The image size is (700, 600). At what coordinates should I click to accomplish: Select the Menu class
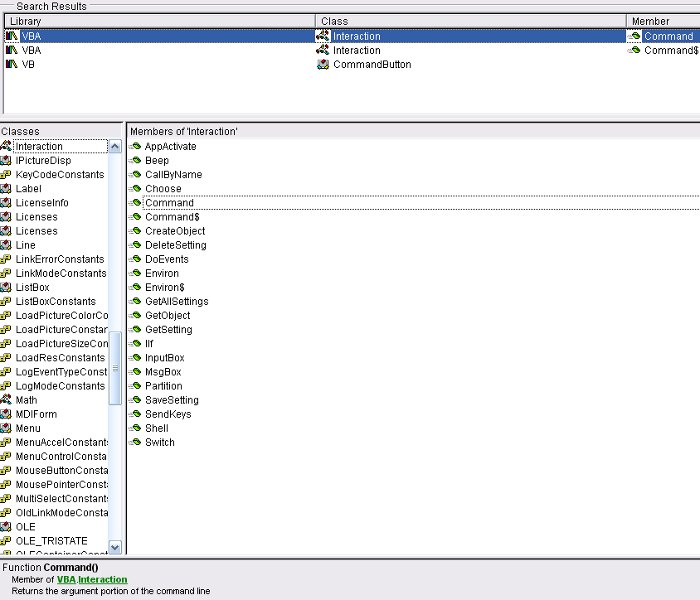(x=27, y=428)
